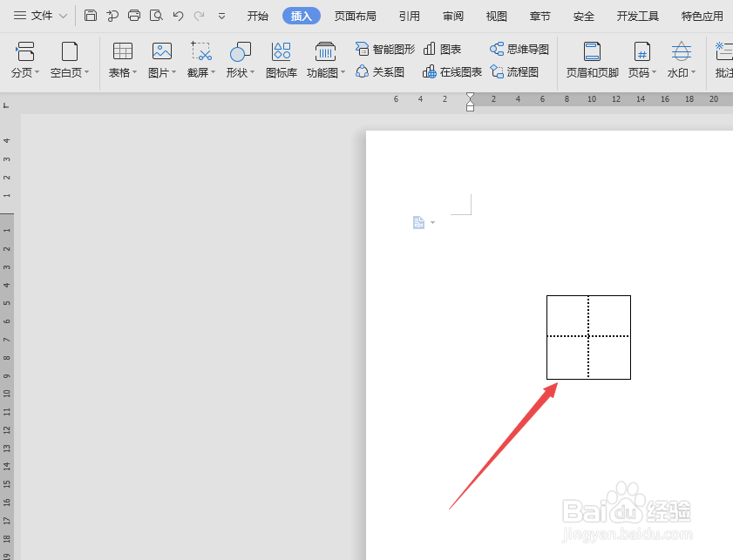Click the print icon

134,16
